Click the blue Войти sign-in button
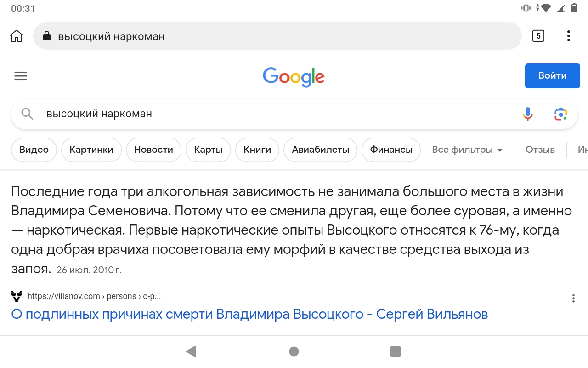This screenshot has height=368, width=588. [x=552, y=75]
